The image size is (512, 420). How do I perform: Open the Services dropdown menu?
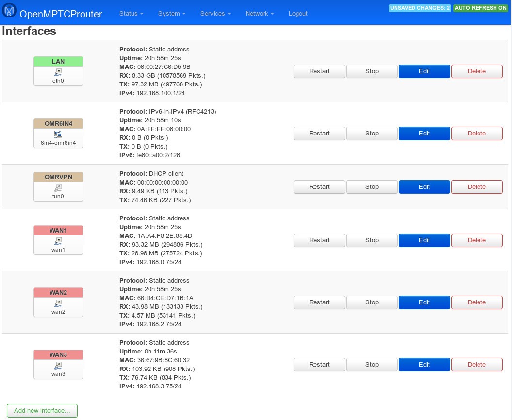tap(215, 14)
